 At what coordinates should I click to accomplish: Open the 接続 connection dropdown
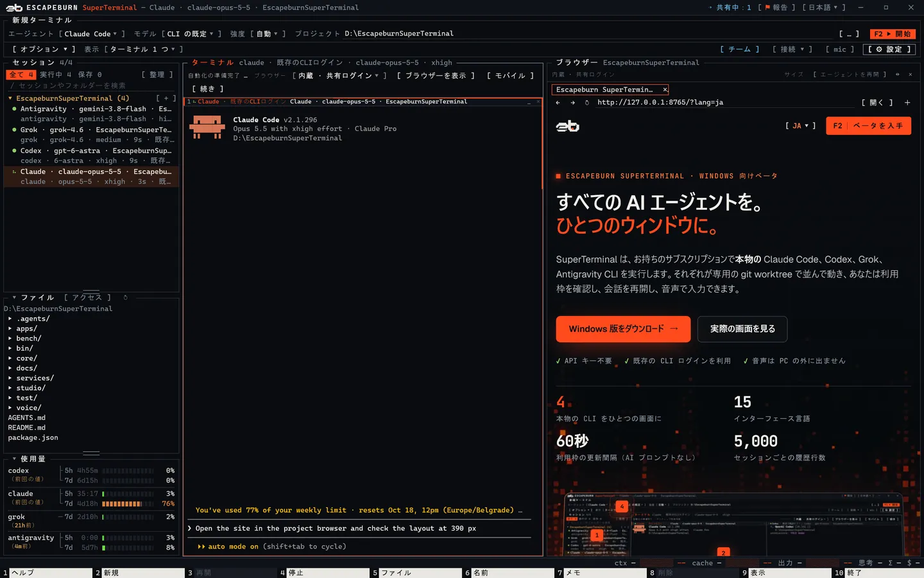click(x=792, y=49)
